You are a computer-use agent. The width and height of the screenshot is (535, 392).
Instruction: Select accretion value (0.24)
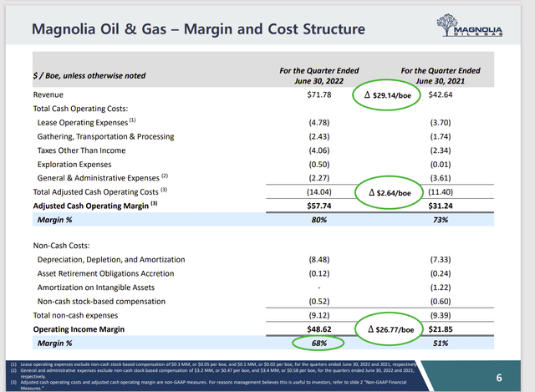(441, 273)
